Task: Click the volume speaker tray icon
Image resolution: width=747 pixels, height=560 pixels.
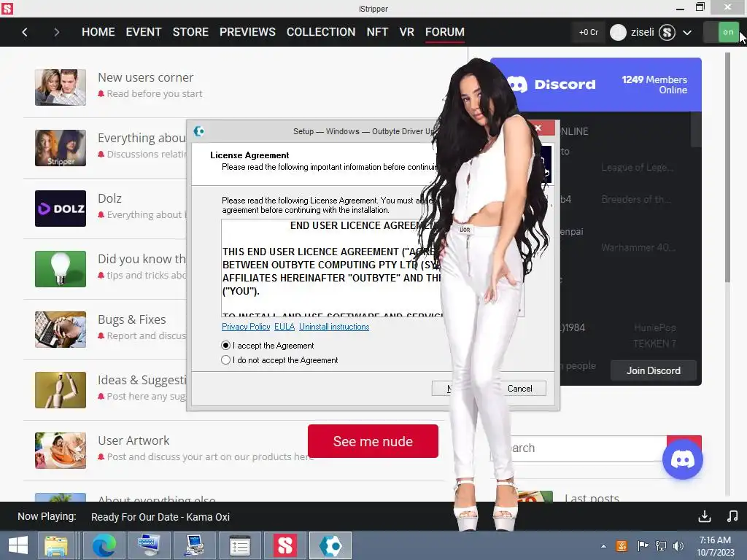Action: [x=678, y=546]
